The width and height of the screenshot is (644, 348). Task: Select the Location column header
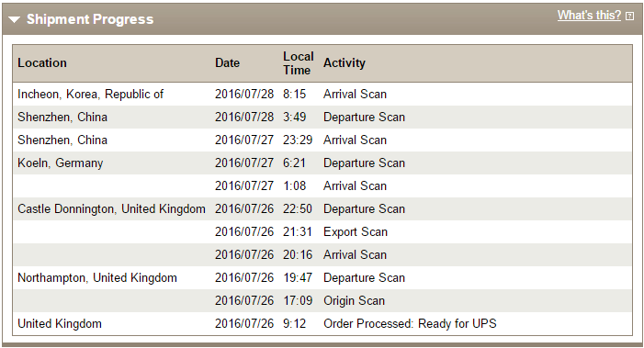click(x=42, y=62)
